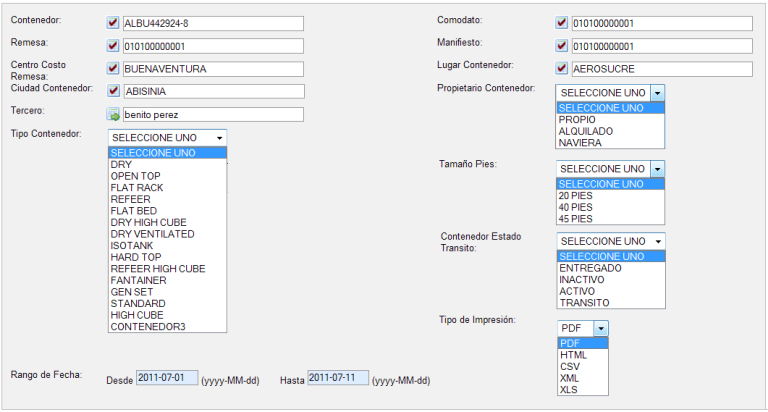The height and width of the screenshot is (412, 768).
Task: Click the Desde date field
Action: 166,378
